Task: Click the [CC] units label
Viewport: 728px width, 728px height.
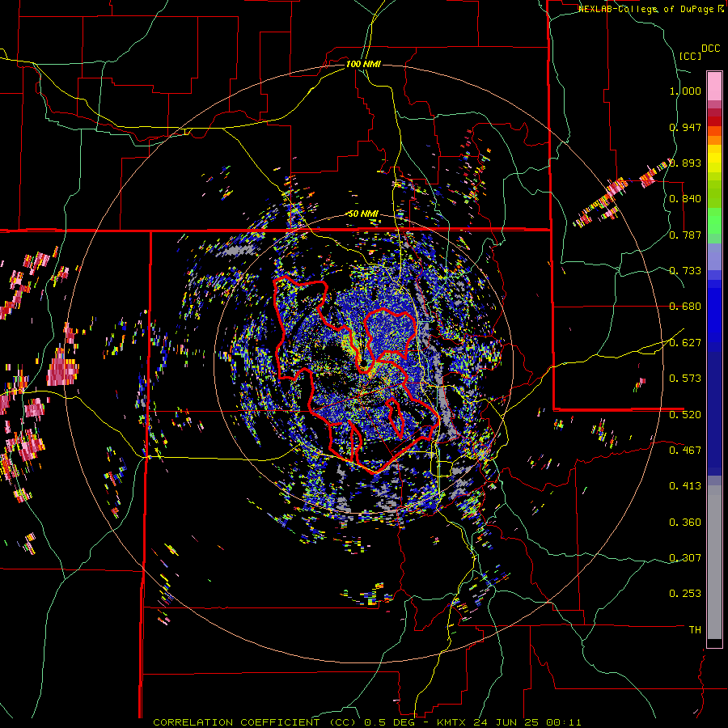Action: pos(691,56)
